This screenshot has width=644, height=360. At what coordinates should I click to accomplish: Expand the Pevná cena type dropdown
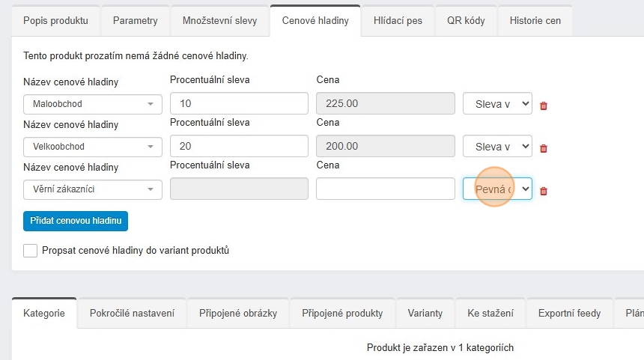click(497, 189)
